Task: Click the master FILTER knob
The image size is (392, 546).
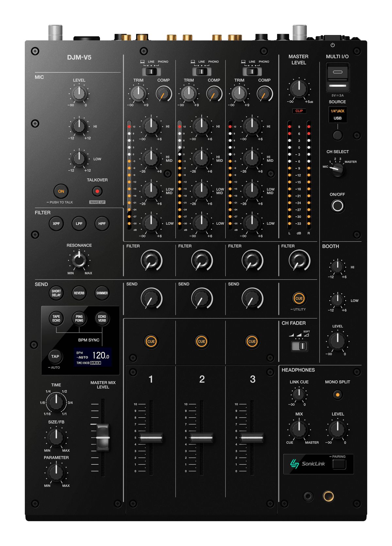Action: [300, 260]
